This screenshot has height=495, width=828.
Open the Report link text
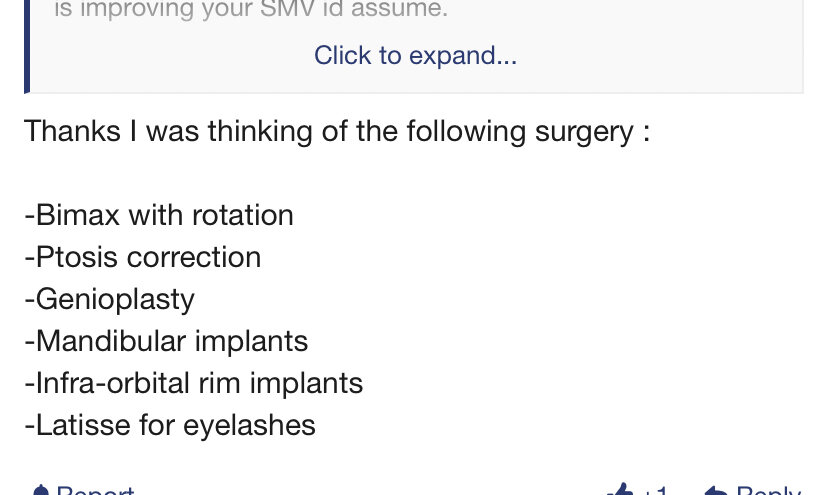click(95, 491)
